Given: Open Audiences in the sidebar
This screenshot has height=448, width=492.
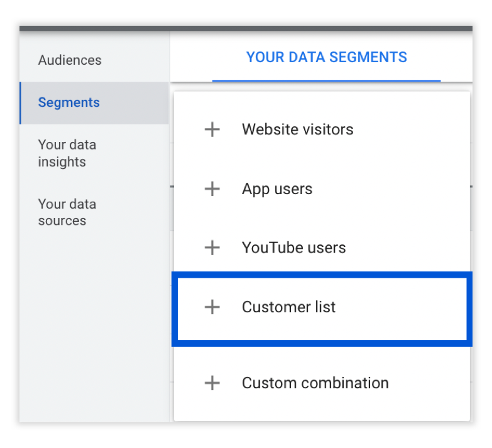Looking at the screenshot, I should click(70, 60).
